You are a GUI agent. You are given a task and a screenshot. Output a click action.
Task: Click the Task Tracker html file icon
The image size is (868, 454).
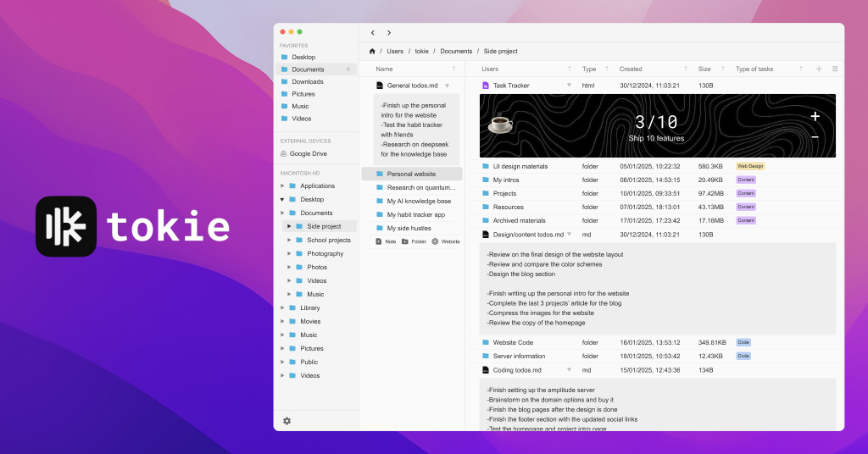coord(486,86)
